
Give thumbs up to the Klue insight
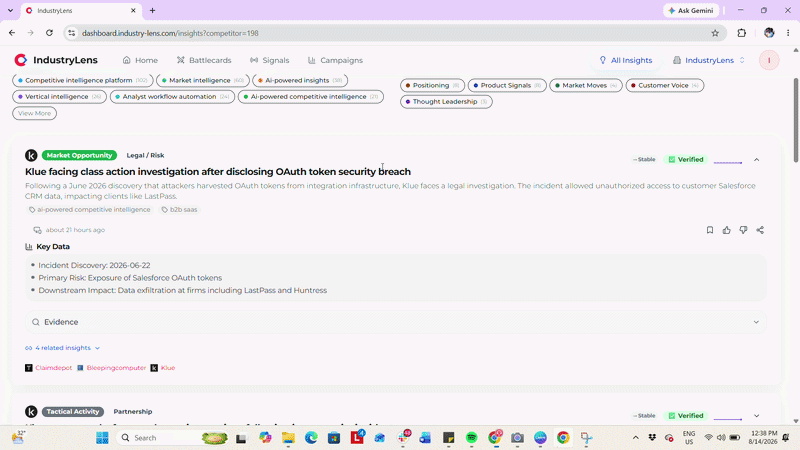[727, 230]
